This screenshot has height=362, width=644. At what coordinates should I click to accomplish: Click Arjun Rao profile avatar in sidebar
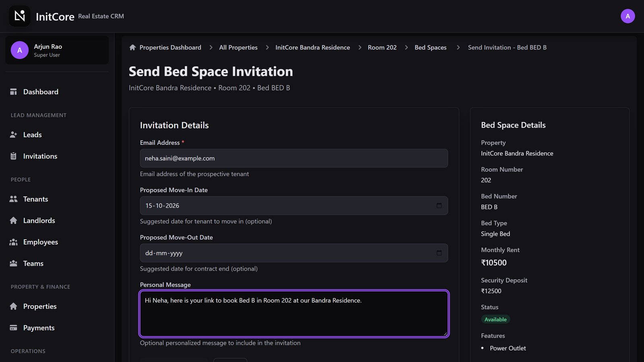tap(20, 50)
